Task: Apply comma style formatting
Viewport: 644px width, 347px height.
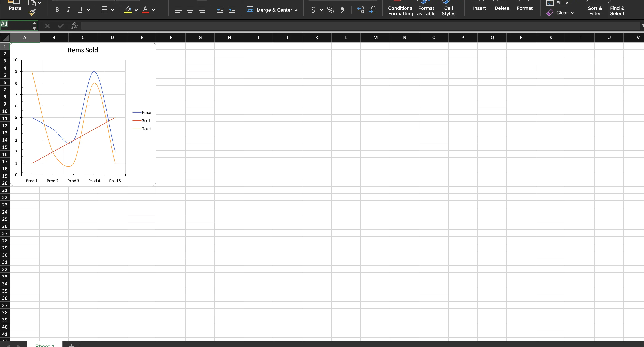Action: click(342, 10)
